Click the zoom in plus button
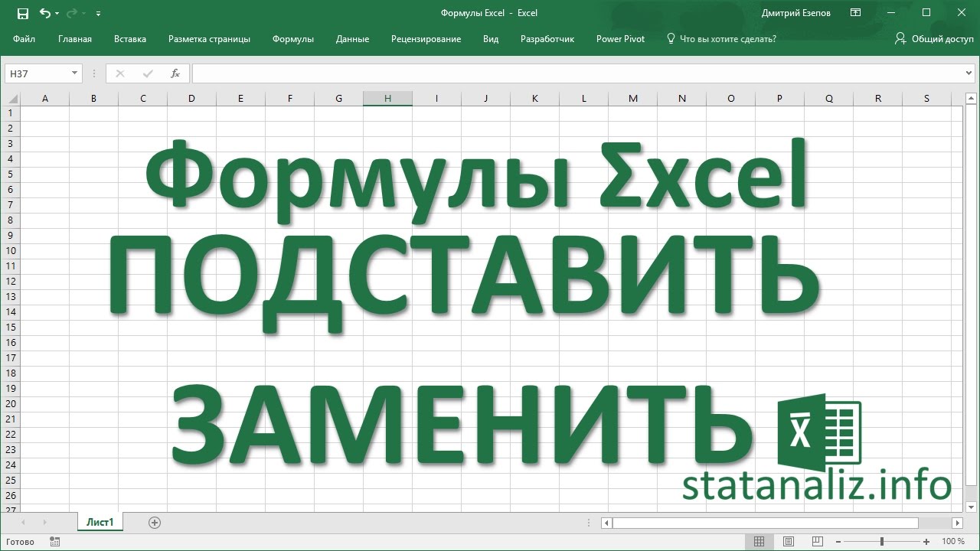The image size is (980, 551). (x=926, y=542)
